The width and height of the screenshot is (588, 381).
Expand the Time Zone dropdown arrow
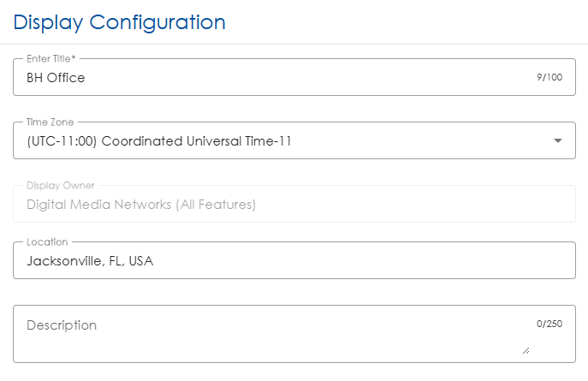pyautogui.click(x=557, y=140)
